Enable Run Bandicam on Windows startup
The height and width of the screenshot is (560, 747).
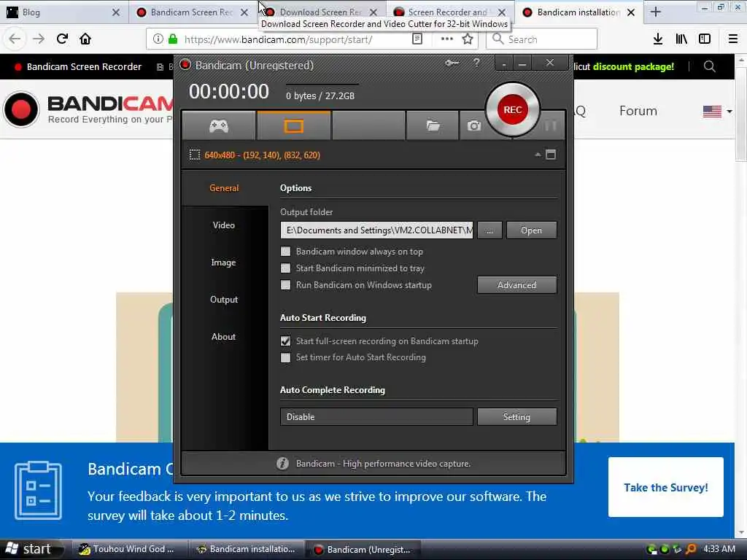(285, 285)
